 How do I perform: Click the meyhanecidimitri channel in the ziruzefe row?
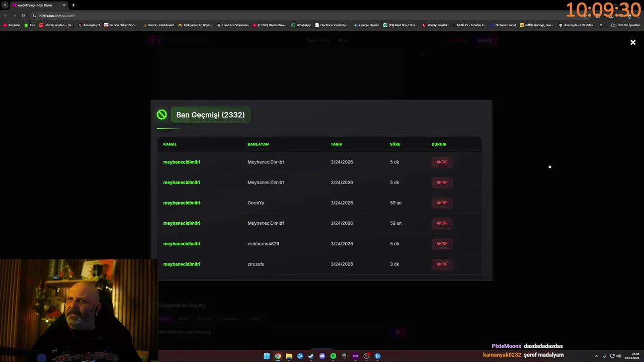[x=182, y=264]
